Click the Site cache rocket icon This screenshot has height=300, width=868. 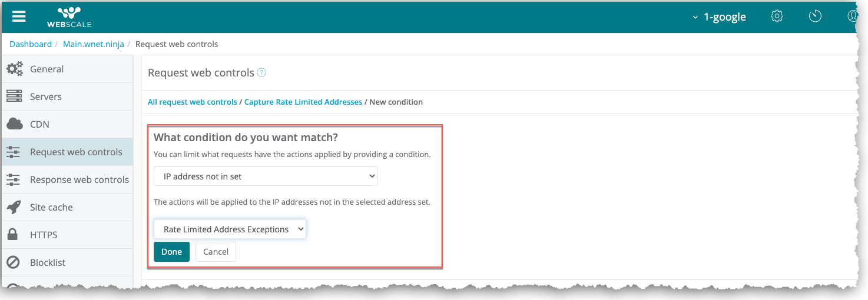[14, 207]
